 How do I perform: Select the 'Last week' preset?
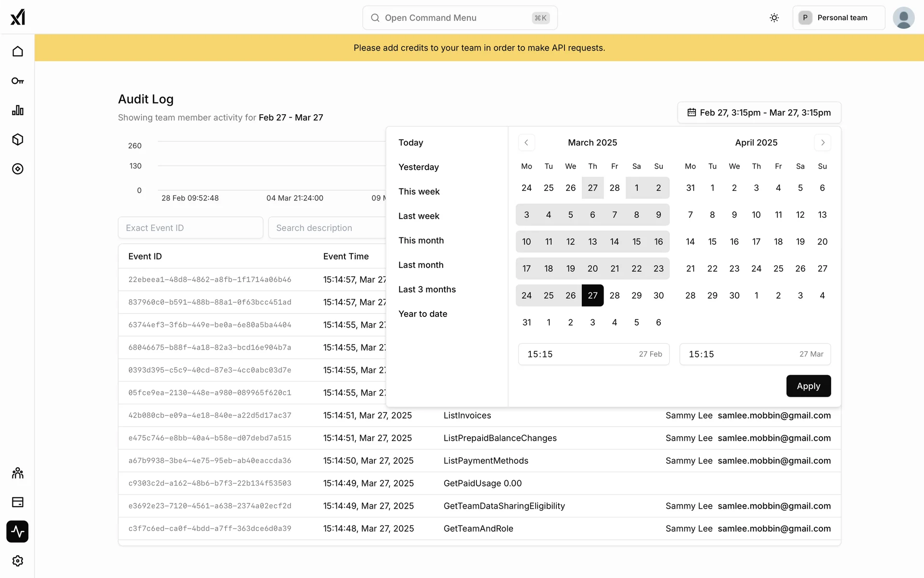coord(419,216)
